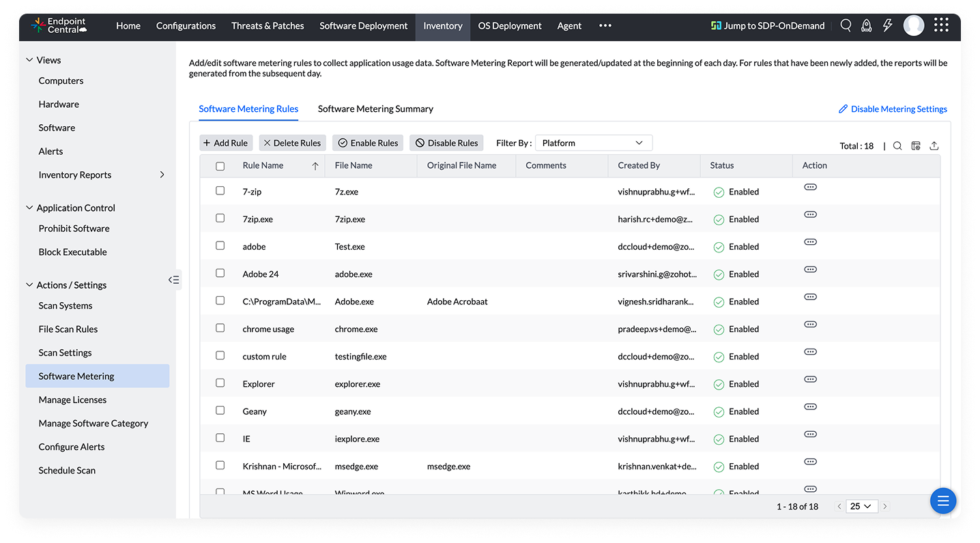Image resolution: width=980 pixels, height=543 pixels.
Task: Open the 25 rows-per-page dropdown
Action: 861,506
